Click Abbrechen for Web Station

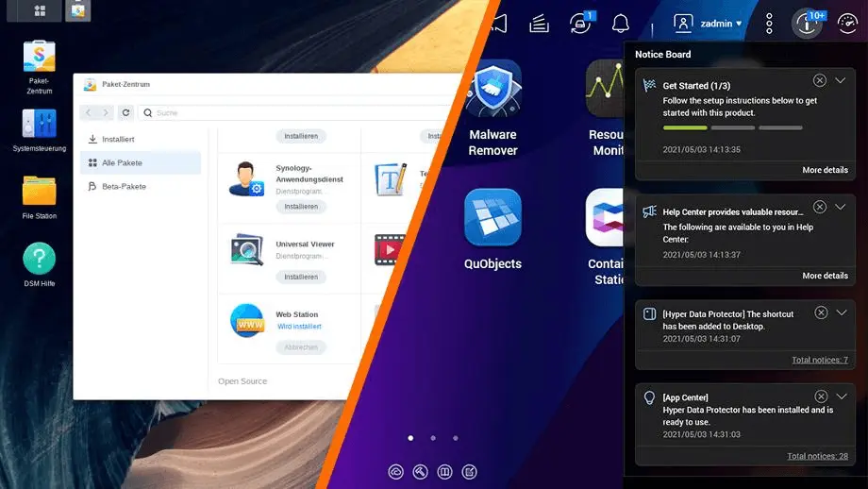[301, 347]
